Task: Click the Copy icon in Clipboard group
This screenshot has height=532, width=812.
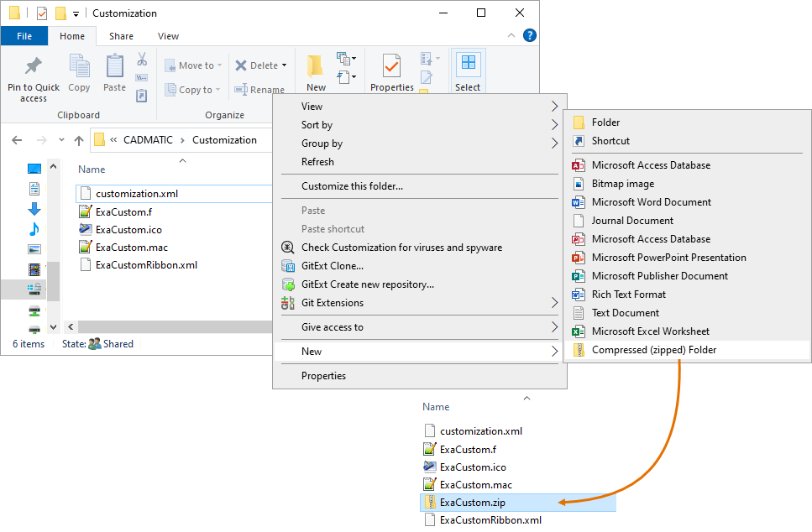Action: (x=79, y=67)
